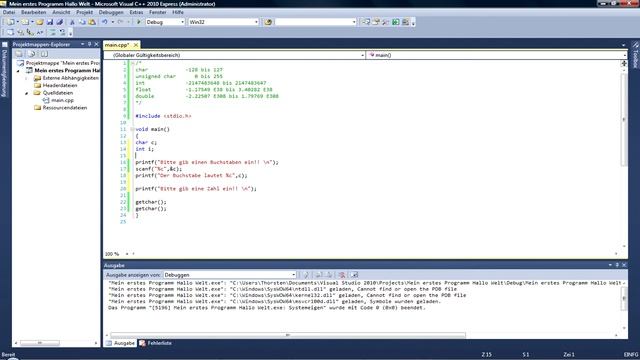This screenshot has height=360, width=640.
Task: Open the Projekt menu
Action: pos(84,12)
